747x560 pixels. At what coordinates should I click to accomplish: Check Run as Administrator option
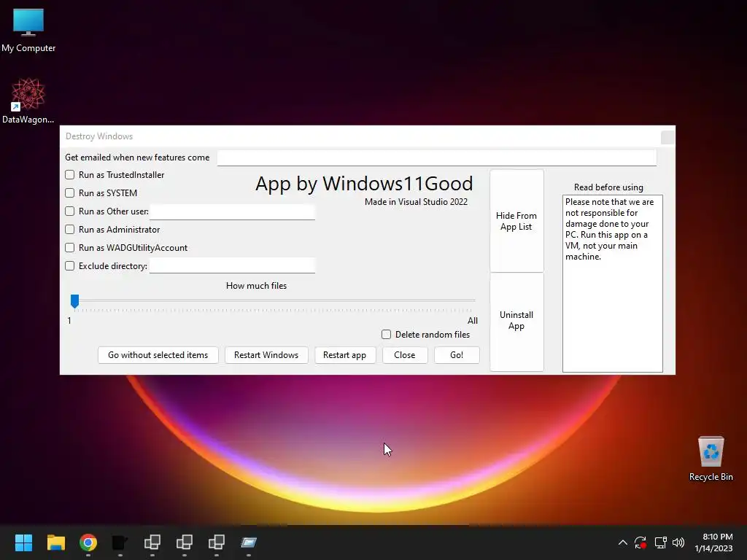[69, 230]
